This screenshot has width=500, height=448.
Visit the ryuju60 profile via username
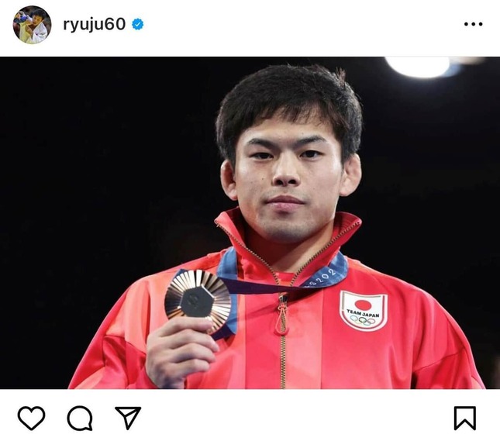(95, 25)
